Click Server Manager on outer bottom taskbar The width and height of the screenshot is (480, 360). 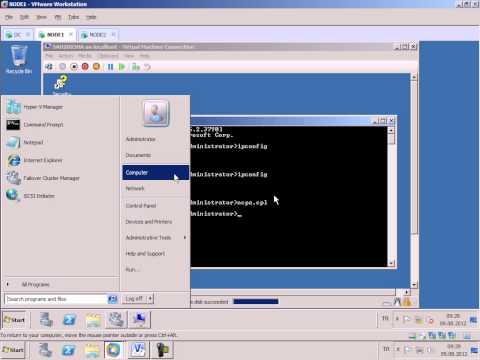pos(45,350)
